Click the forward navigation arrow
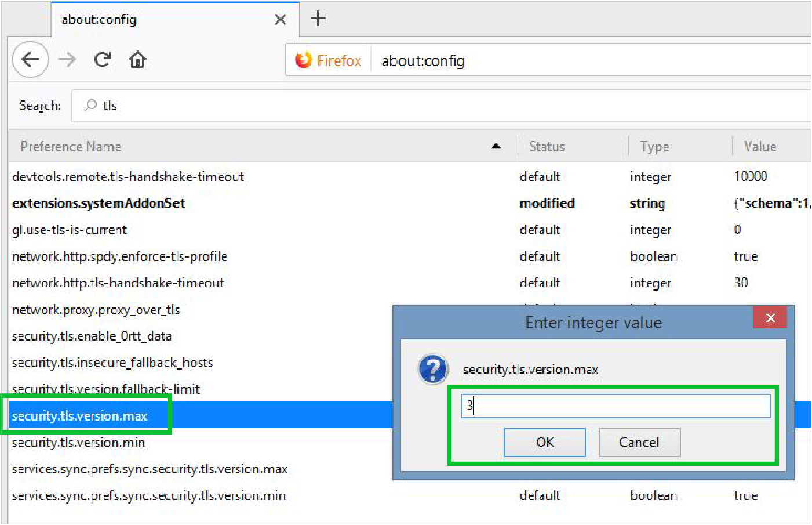The width and height of the screenshot is (812, 525). pyautogui.click(x=67, y=59)
